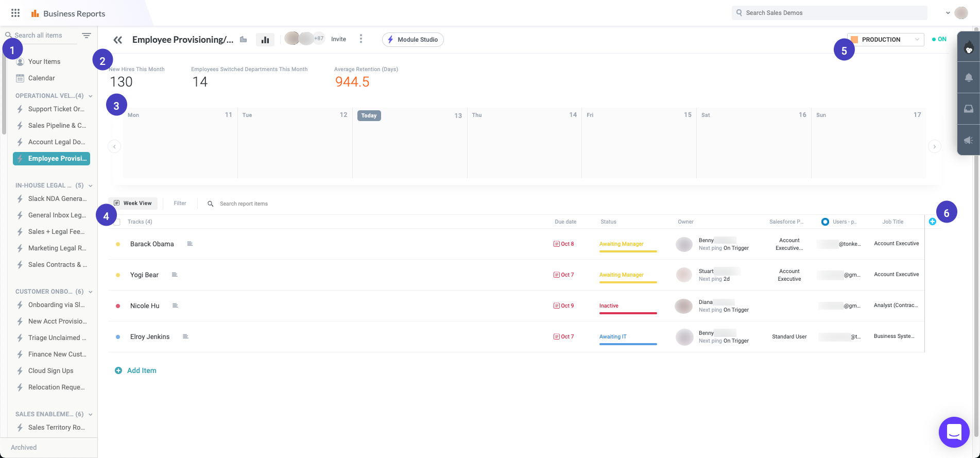
Task: Open Calendar in the sidebar
Action: tap(41, 78)
